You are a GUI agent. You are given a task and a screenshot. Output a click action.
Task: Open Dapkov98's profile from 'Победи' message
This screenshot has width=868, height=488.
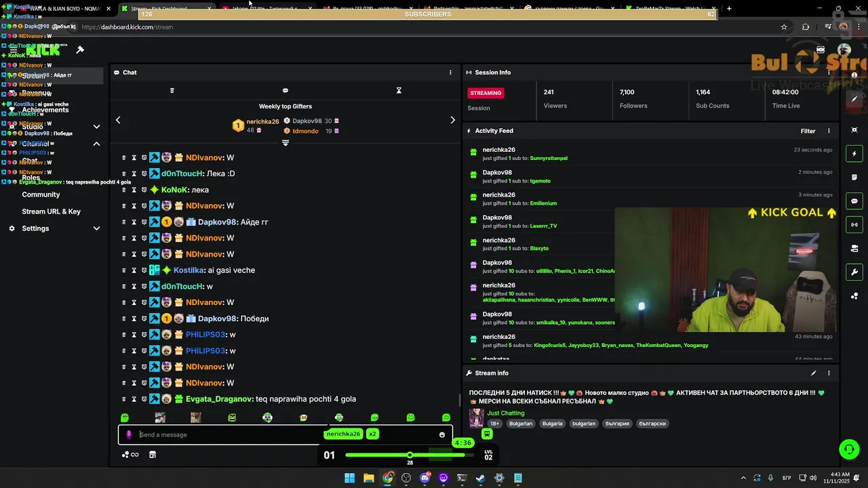(x=217, y=319)
